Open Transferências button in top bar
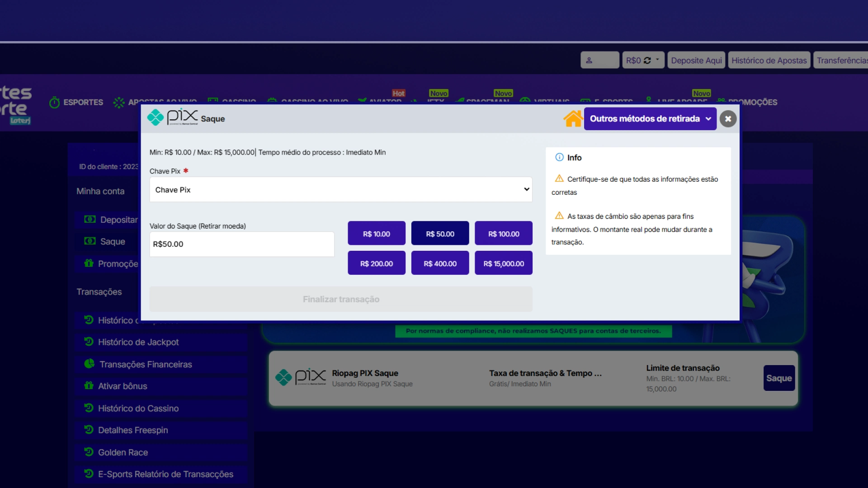Viewport: 868px width, 488px height. pos(841,60)
